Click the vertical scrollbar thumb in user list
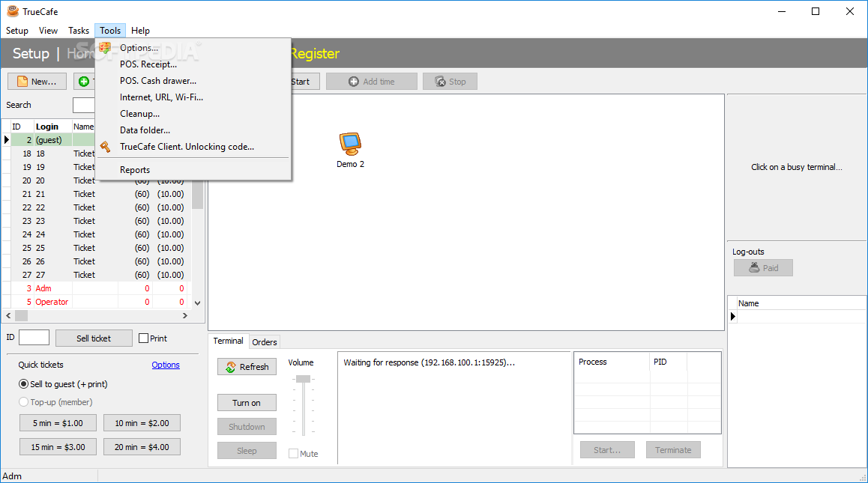The width and height of the screenshot is (868, 483). [x=198, y=195]
